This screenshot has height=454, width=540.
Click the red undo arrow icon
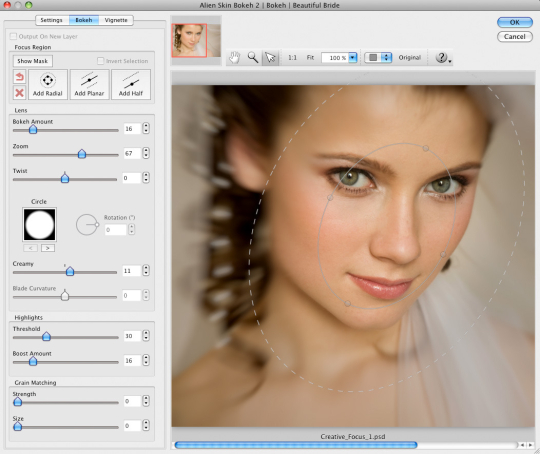coord(19,76)
